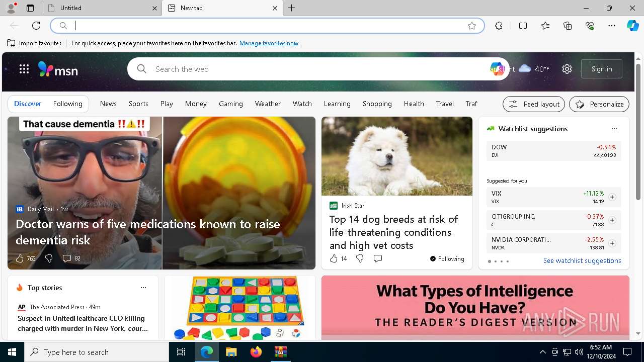Click Manage favorites now link
The image size is (644, 362).
tap(269, 43)
